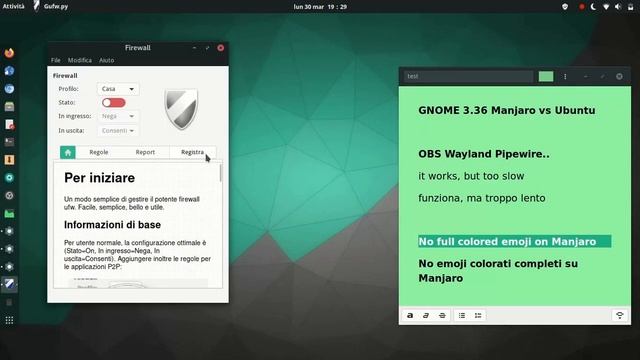Open the Aiuto menu in Firewall
640x360 pixels.
pyautogui.click(x=107, y=60)
